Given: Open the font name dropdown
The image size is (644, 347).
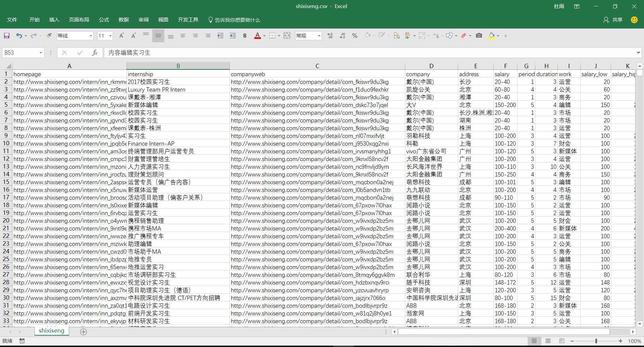Looking at the screenshot, I should point(91,36).
